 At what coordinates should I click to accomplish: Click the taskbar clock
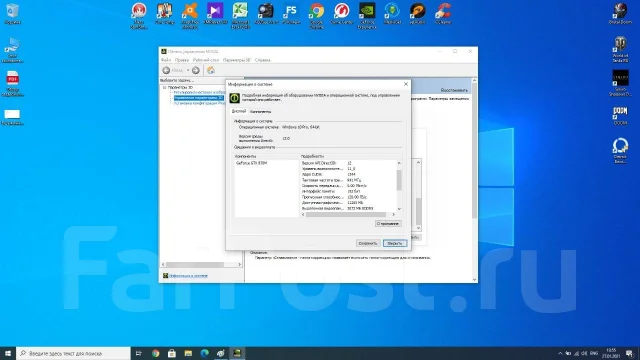click(611, 353)
